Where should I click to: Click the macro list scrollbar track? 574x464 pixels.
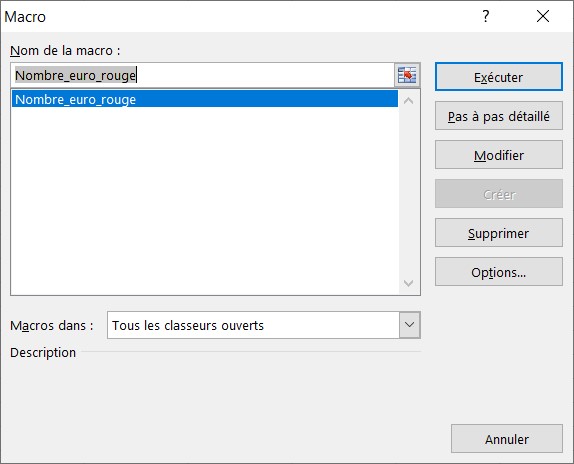pyautogui.click(x=409, y=192)
